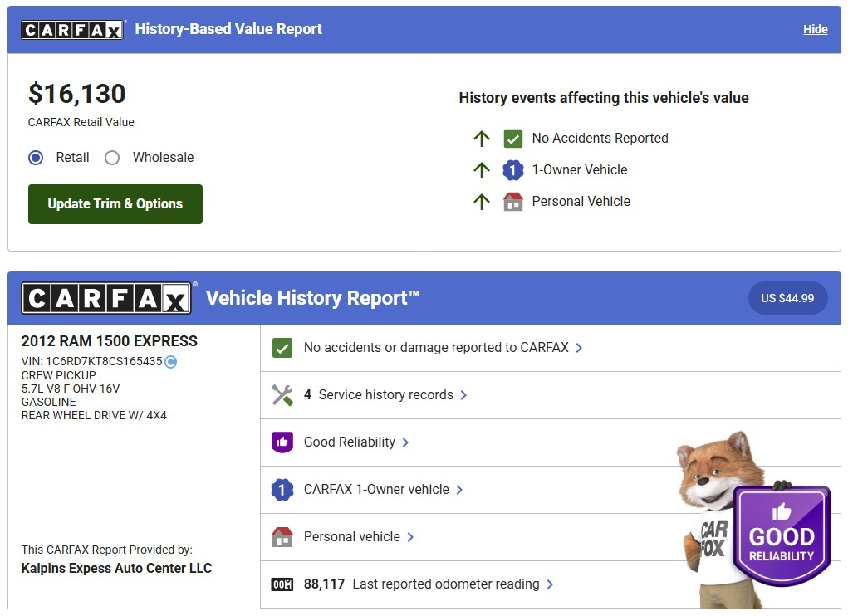The width and height of the screenshot is (848, 616).
Task: Expand the Last reported odometer reading chevron
Action: [x=550, y=584]
